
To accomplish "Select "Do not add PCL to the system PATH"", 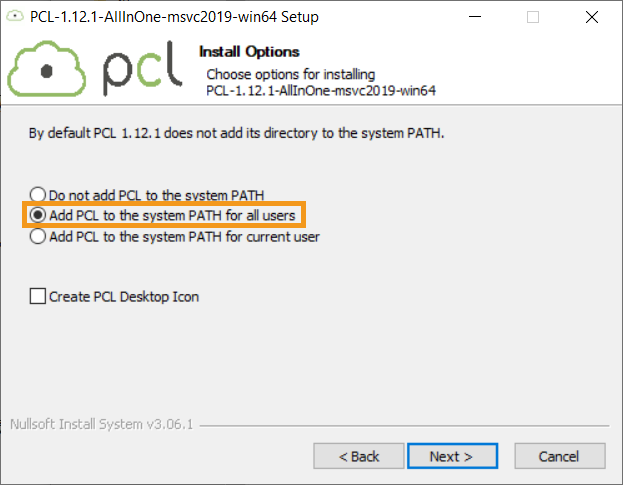I will pyautogui.click(x=38, y=195).
